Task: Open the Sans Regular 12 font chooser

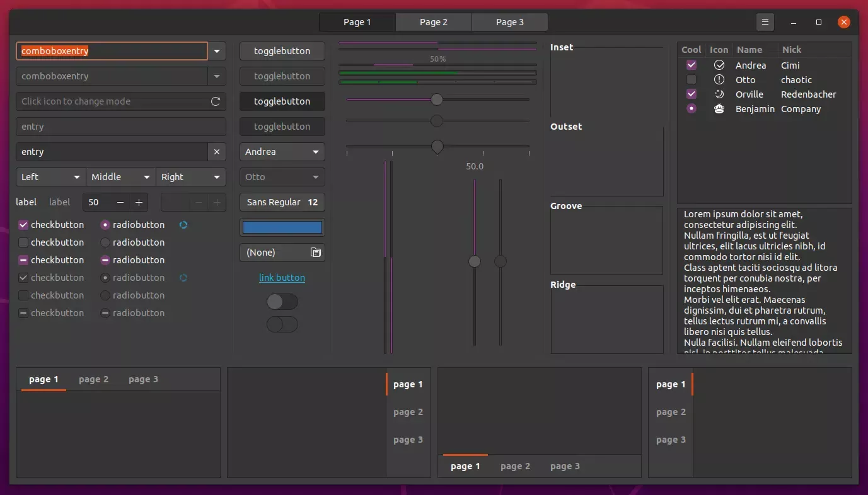Action: point(282,202)
